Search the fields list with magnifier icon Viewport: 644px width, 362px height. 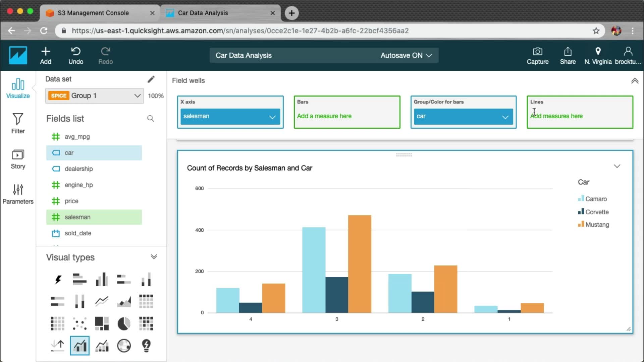pyautogui.click(x=151, y=119)
